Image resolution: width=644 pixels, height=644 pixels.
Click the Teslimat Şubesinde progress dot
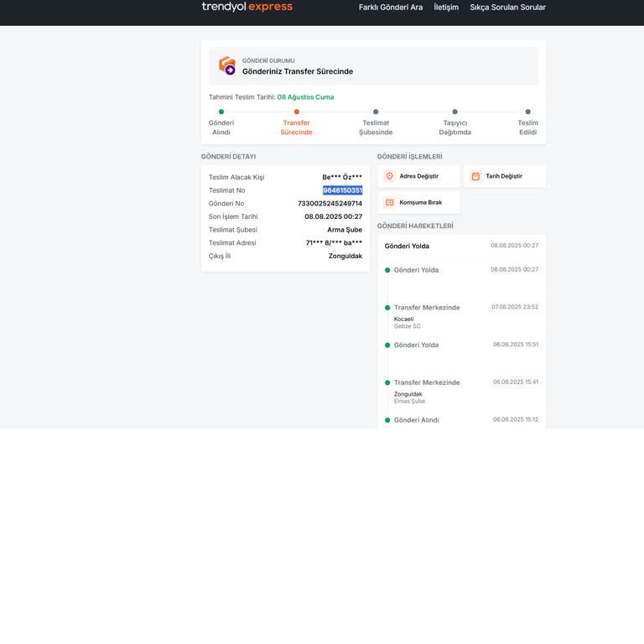click(x=376, y=112)
